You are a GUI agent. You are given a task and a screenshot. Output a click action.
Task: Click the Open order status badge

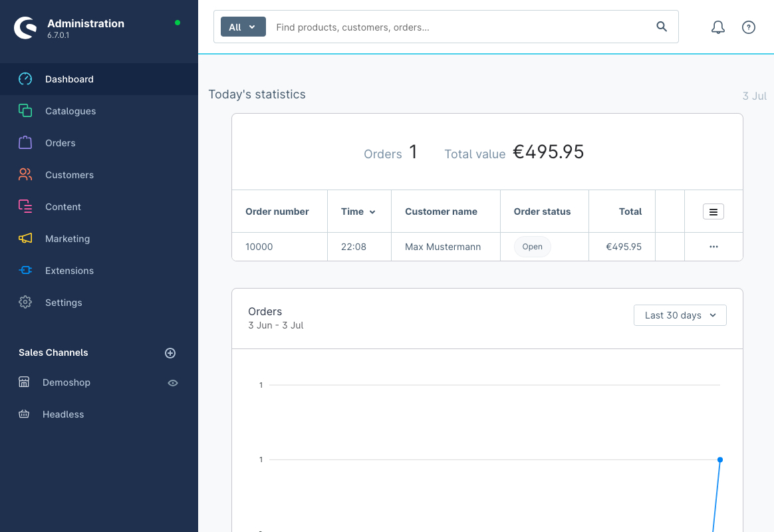[x=532, y=247]
